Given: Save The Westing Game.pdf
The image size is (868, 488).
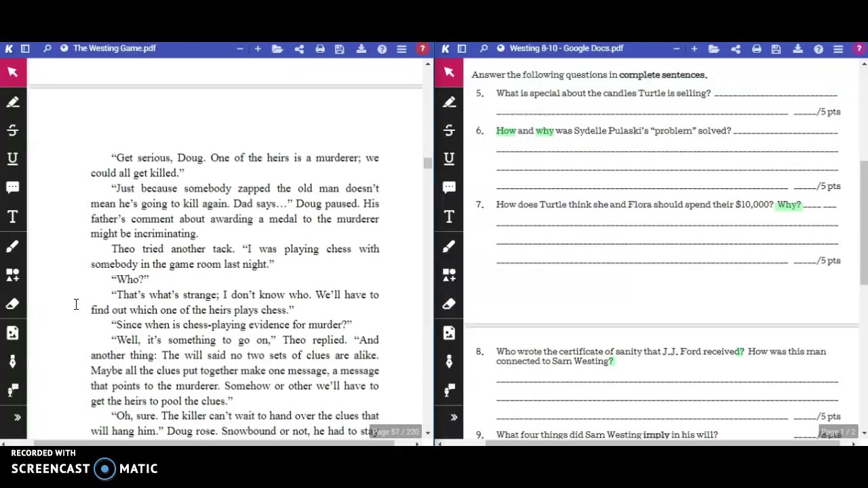Looking at the screenshot, I should click(x=340, y=49).
